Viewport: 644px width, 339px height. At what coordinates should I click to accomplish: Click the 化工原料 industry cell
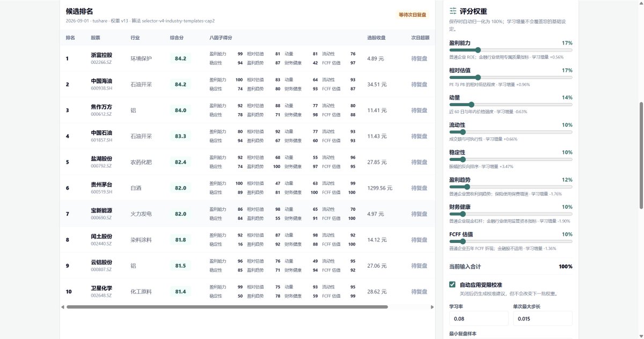[x=141, y=292]
